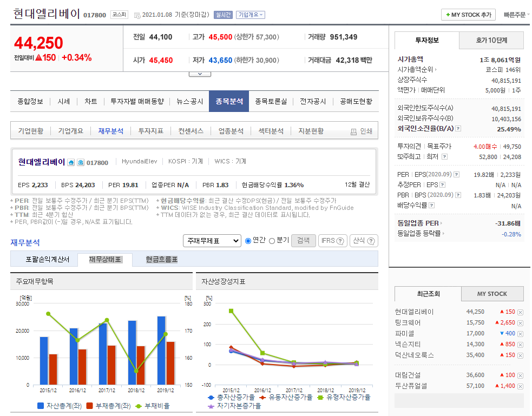The width and height of the screenshot is (532, 416).
Task: Click the printer icon for 인쇄
Action: pyautogui.click(x=353, y=132)
